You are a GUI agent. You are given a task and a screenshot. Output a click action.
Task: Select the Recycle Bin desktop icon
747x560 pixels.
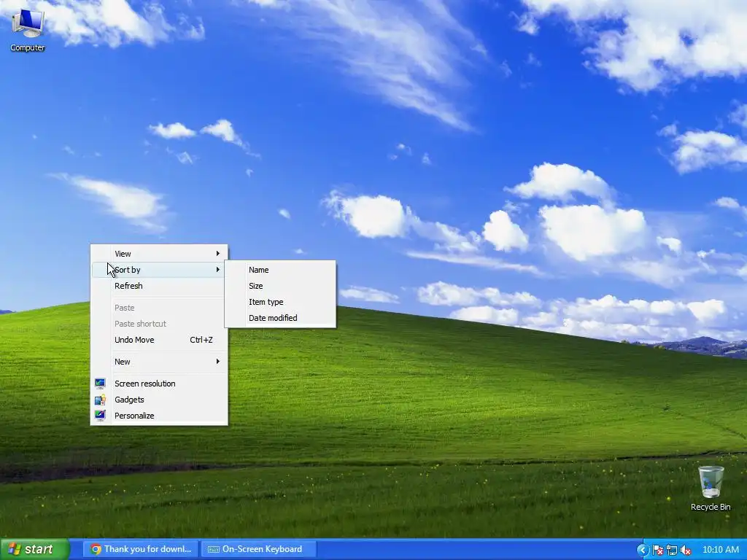(711, 489)
